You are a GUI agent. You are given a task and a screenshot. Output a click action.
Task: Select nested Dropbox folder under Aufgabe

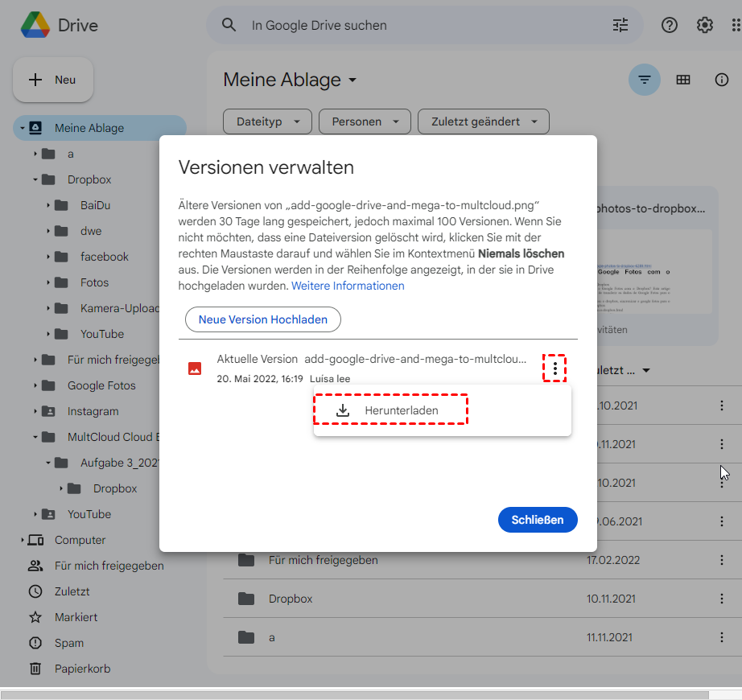pyautogui.click(x=115, y=488)
